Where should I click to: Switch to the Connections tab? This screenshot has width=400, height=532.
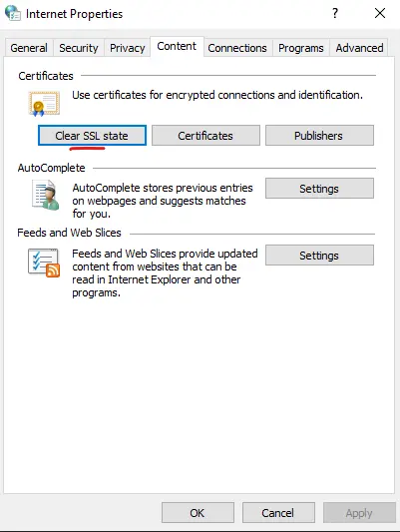pyautogui.click(x=237, y=48)
